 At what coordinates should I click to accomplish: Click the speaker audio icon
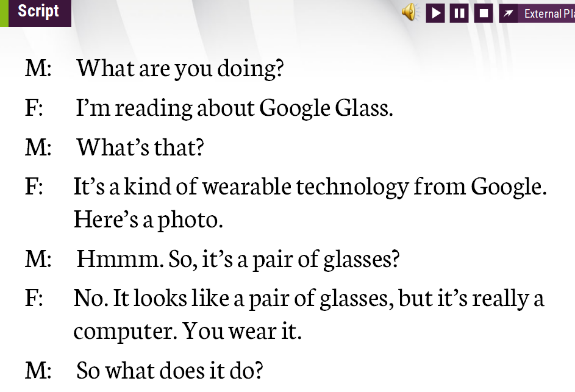[410, 12]
